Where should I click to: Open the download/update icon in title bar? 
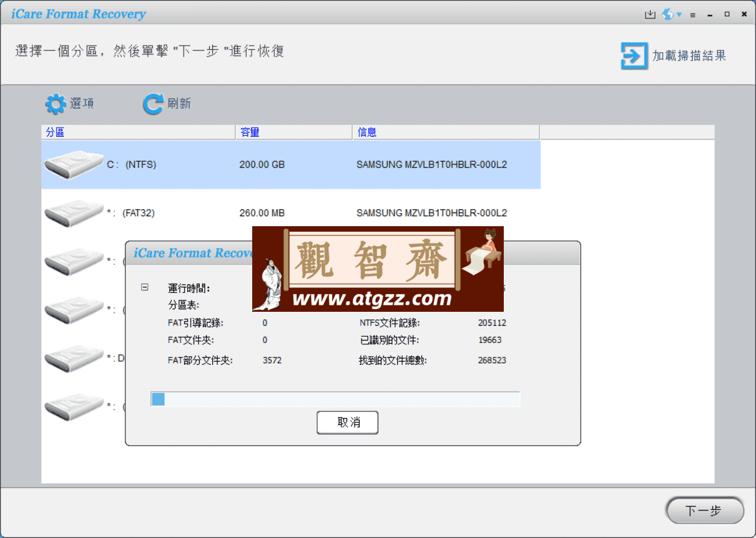point(650,14)
